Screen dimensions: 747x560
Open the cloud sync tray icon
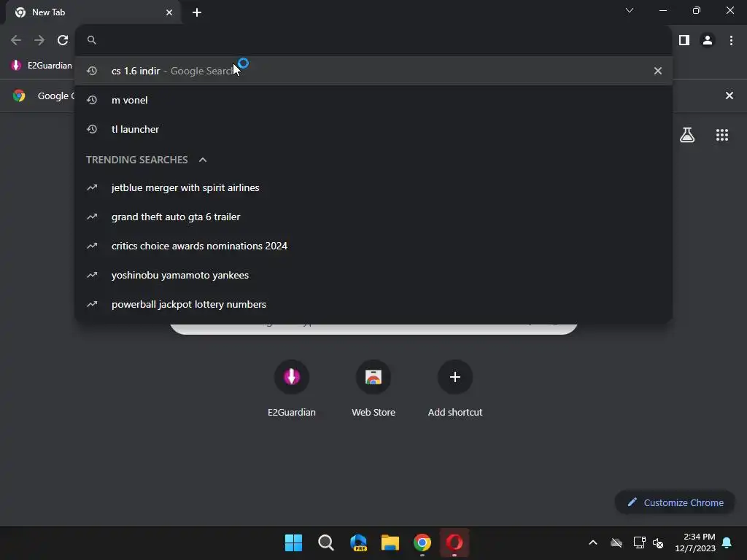click(x=616, y=542)
